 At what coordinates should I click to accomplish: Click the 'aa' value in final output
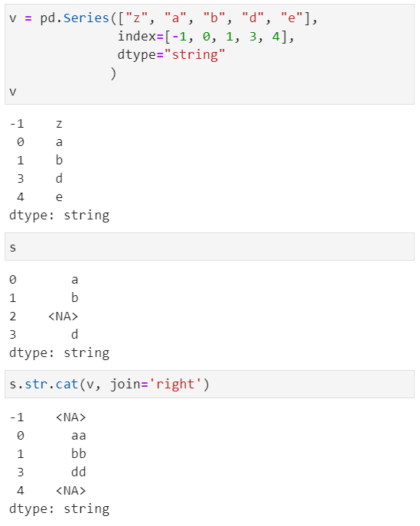(x=79, y=436)
